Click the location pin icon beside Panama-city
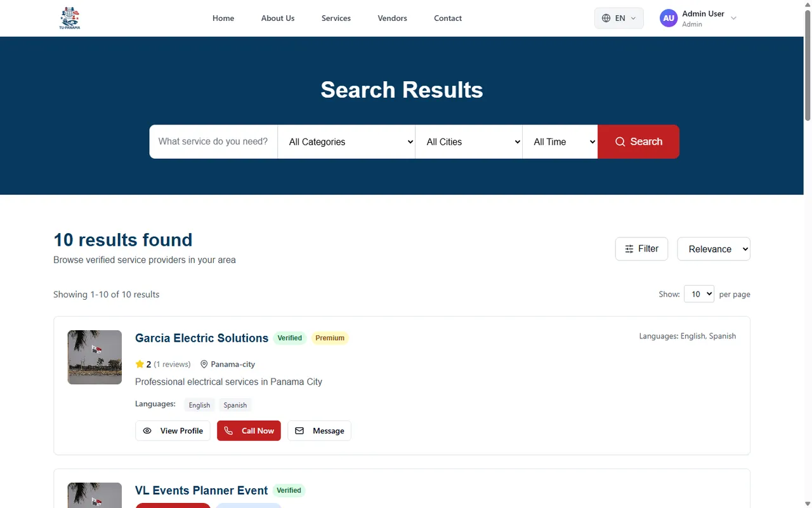This screenshot has height=508, width=812. coord(204,364)
